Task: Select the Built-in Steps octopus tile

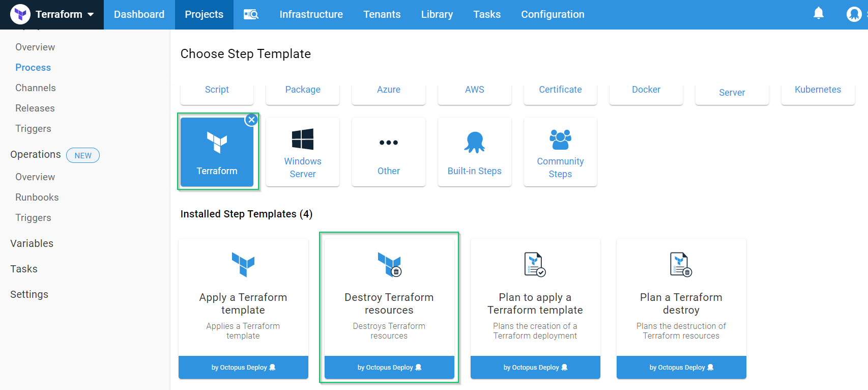Action: [474, 152]
